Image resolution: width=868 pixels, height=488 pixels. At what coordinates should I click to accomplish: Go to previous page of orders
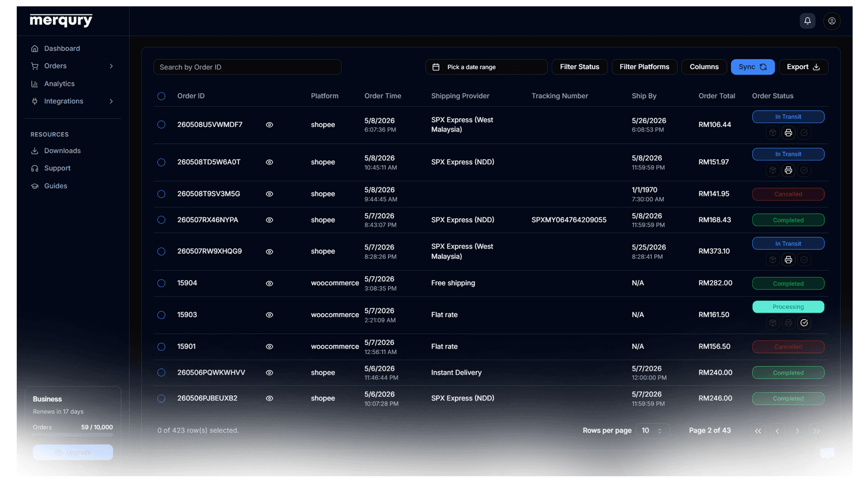click(778, 431)
